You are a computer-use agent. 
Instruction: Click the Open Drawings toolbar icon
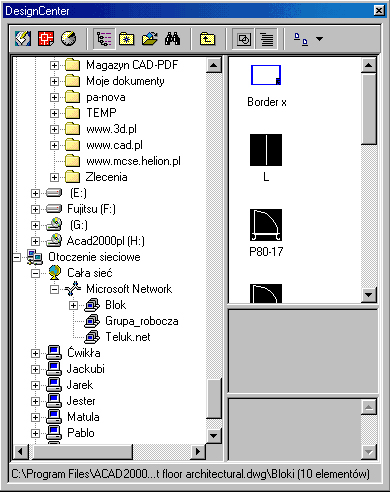click(x=46, y=39)
